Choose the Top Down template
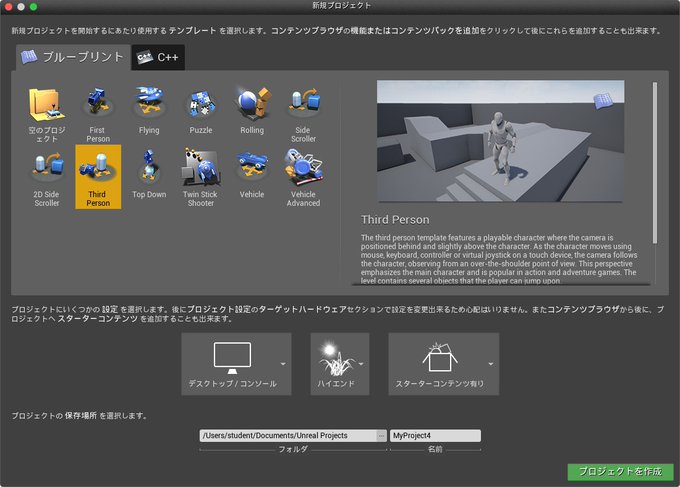 [x=149, y=177]
